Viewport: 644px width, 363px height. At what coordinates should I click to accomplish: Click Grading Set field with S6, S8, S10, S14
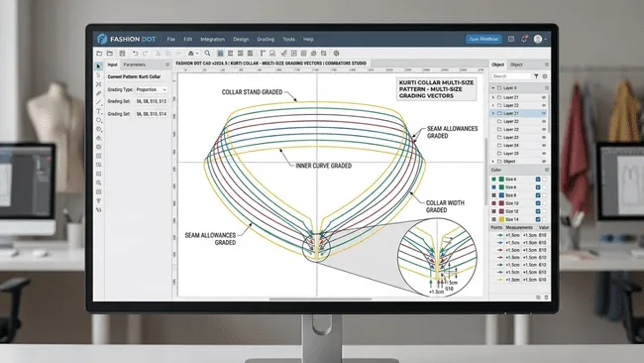(152, 113)
